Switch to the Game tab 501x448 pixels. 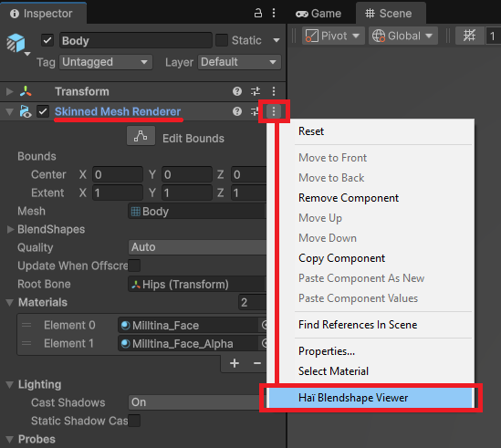point(318,14)
